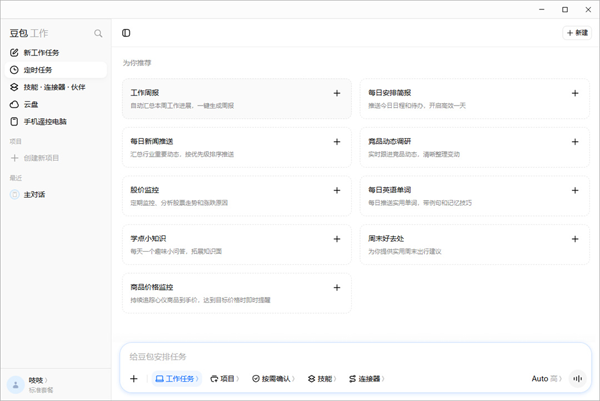Focus the 给豆包安排任务 input field
The image size is (600, 401).
(355, 357)
